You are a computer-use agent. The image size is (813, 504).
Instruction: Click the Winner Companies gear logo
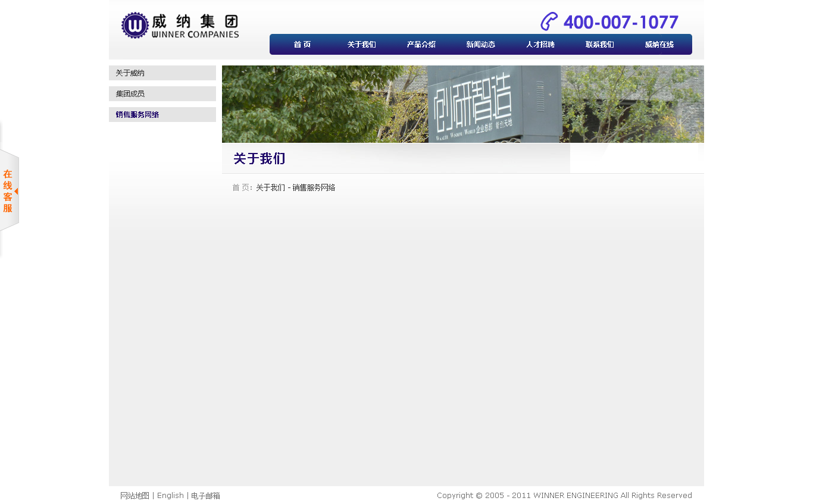[x=135, y=26]
